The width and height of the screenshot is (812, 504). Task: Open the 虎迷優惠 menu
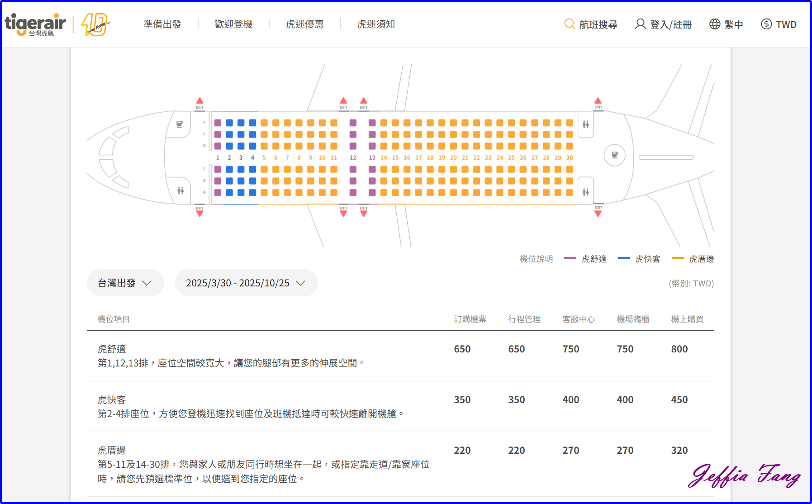[x=305, y=24]
